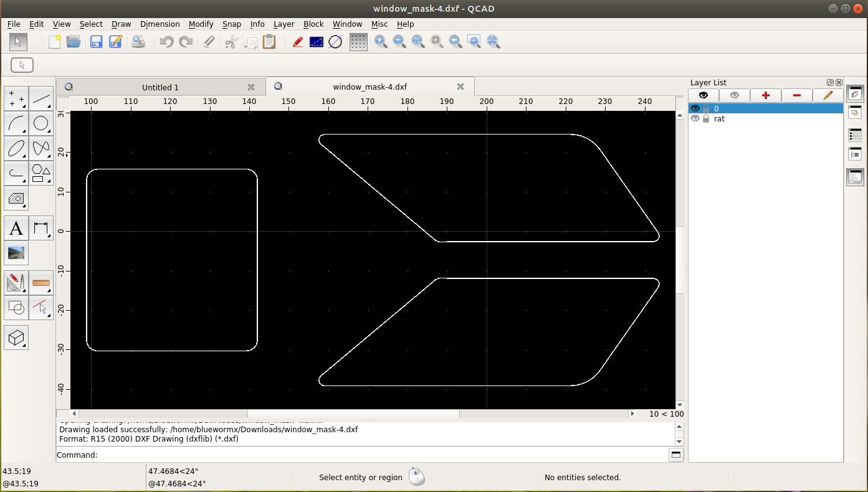Viewport: 868px width, 492px height.
Task: Remove the selected layer
Action: point(797,95)
